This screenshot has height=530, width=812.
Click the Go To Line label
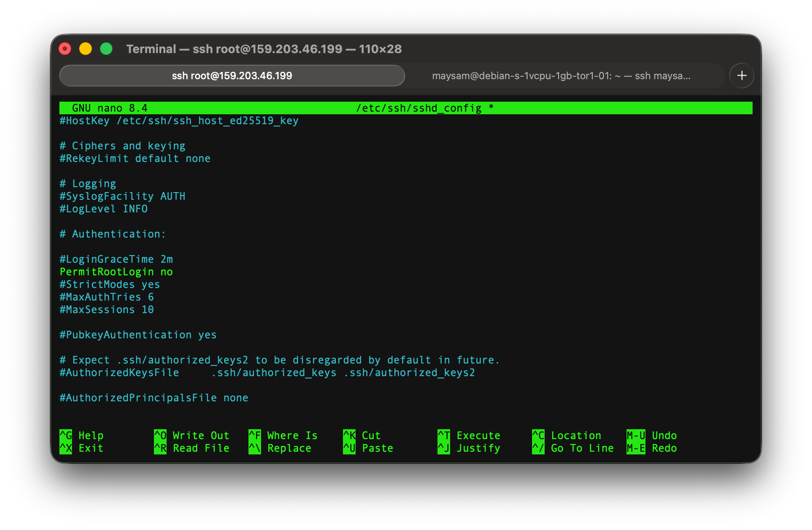(582, 448)
